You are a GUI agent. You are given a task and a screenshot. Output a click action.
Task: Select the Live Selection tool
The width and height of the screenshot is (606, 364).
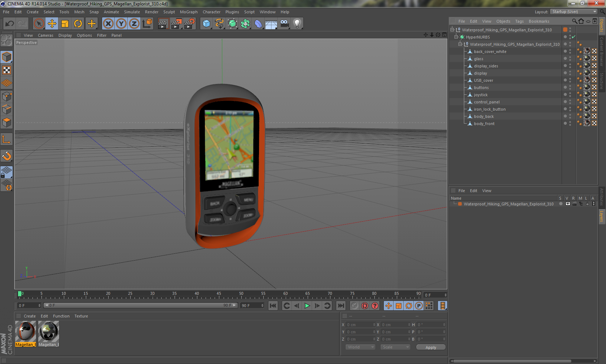tap(39, 24)
